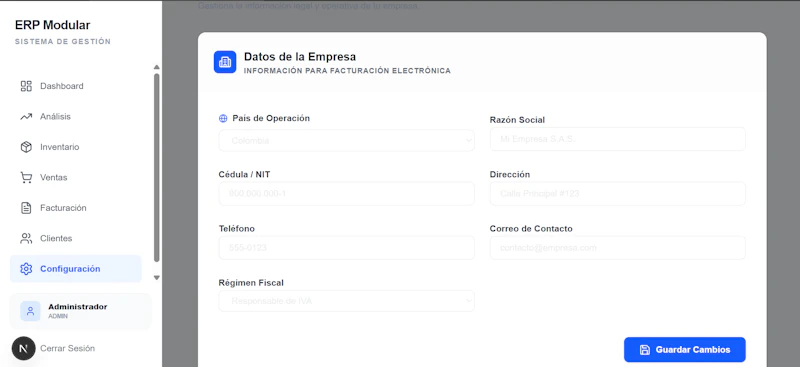Click the Razón Social input field

(x=617, y=139)
